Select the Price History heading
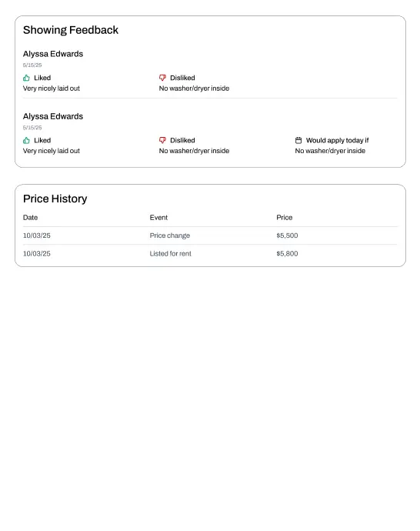The width and height of the screenshot is (420, 531). [55, 199]
